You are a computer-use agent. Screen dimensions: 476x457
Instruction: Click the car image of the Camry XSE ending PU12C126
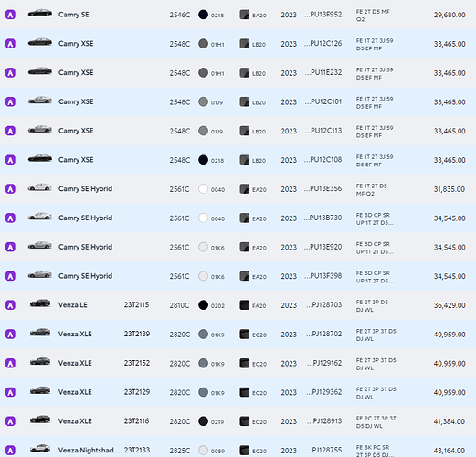click(40, 42)
